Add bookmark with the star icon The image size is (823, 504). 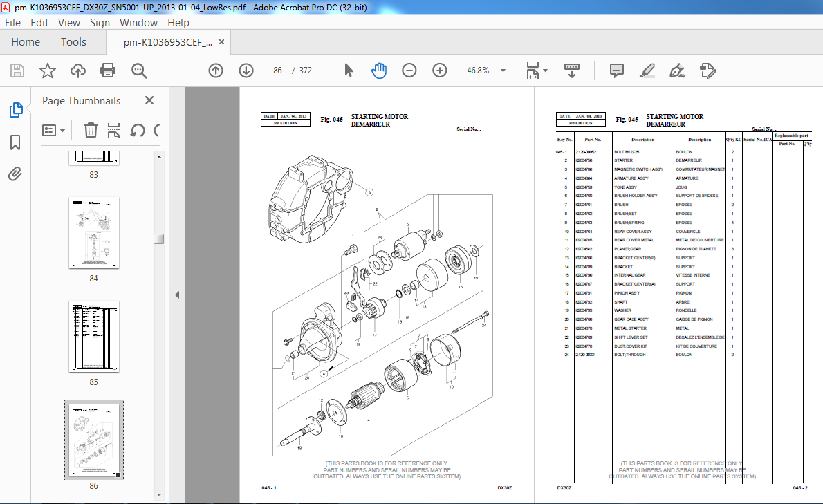click(48, 71)
